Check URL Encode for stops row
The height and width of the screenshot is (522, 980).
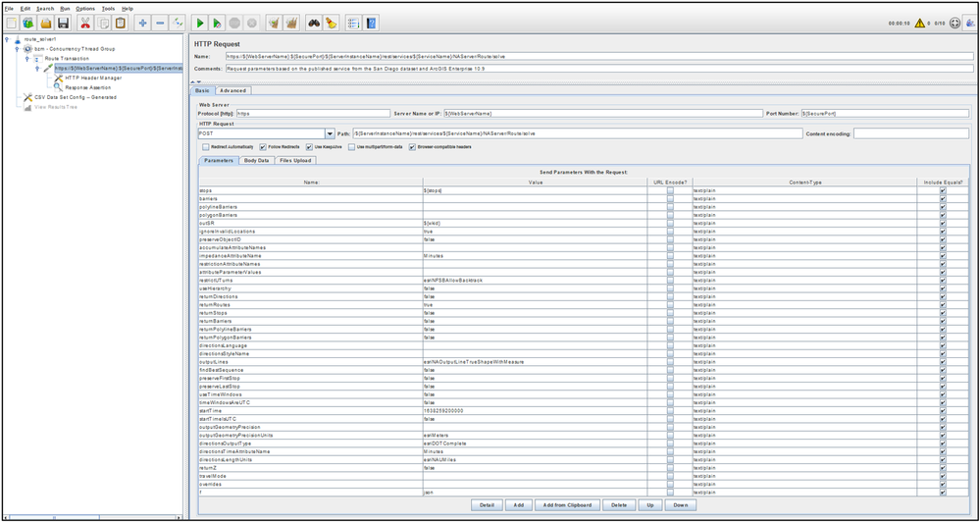click(x=670, y=190)
